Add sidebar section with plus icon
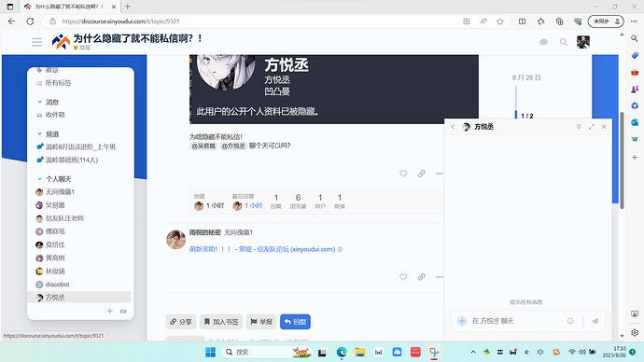 pyautogui.click(x=109, y=311)
